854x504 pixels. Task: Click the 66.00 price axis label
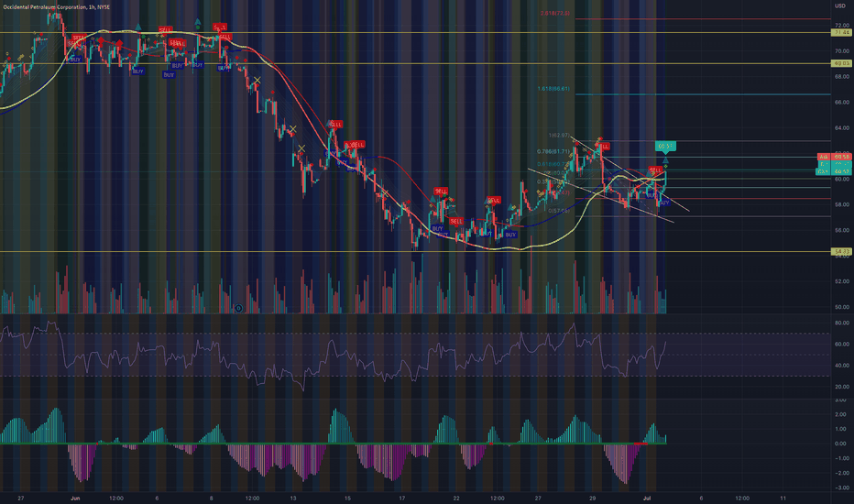(842, 103)
